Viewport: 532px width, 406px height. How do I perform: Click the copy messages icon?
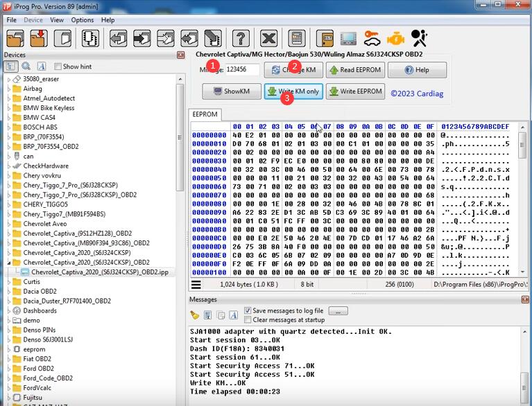coord(221,315)
